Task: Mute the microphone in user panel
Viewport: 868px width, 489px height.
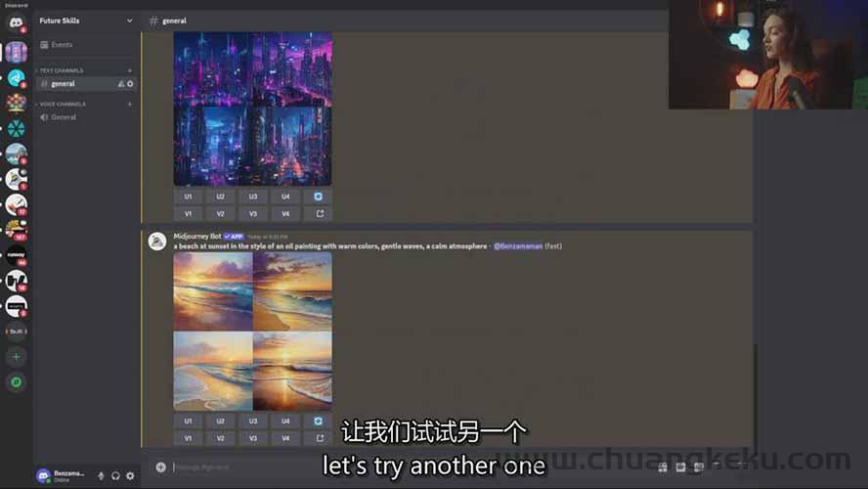Action: (x=101, y=475)
